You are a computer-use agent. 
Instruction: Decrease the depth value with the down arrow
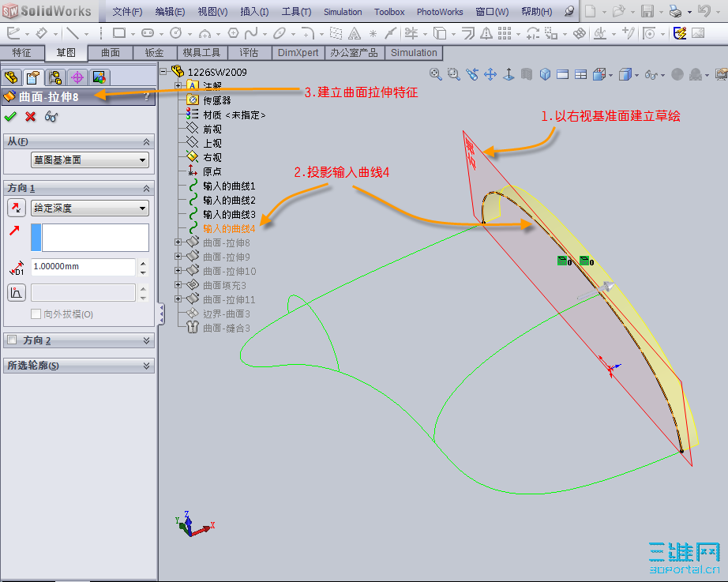pyautogui.click(x=143, y=272)
